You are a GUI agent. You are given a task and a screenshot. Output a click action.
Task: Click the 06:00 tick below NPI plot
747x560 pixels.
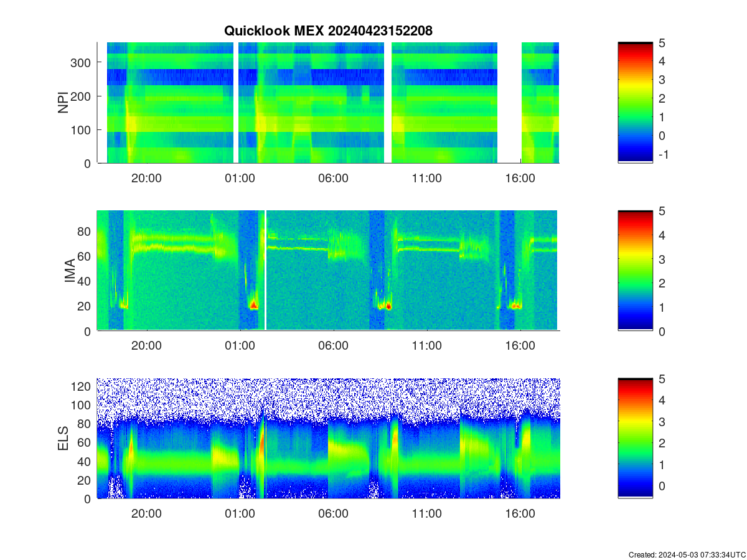tap(333, 178)
